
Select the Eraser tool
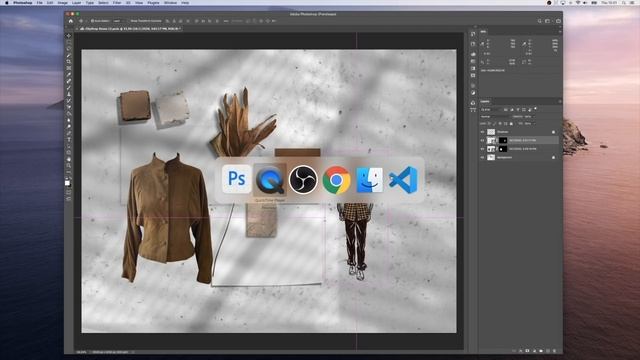pyautogui.click(x=69, y=107)
